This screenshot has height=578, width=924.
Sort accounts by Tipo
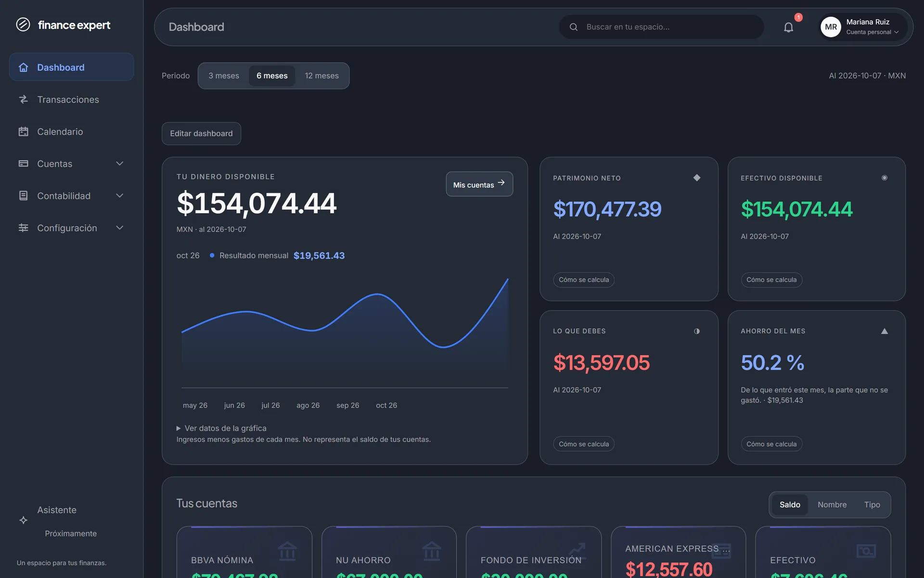872,505
